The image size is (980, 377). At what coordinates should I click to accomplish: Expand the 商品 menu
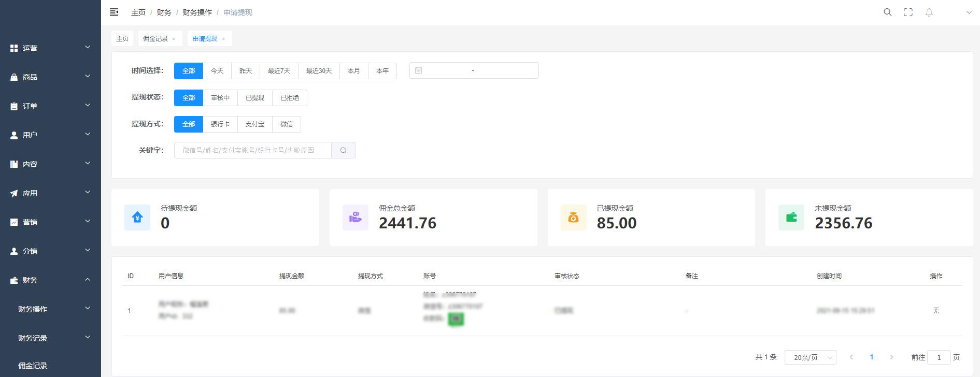50,77
